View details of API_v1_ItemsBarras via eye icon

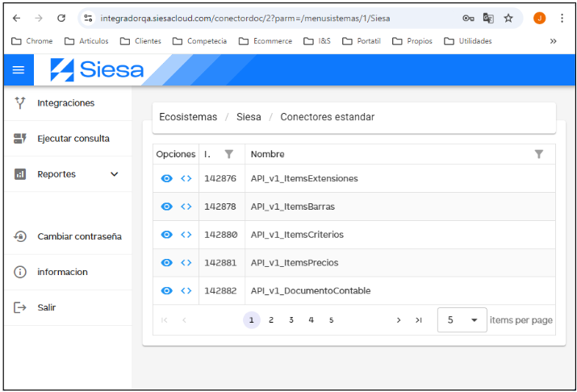(x=166, y=206)
